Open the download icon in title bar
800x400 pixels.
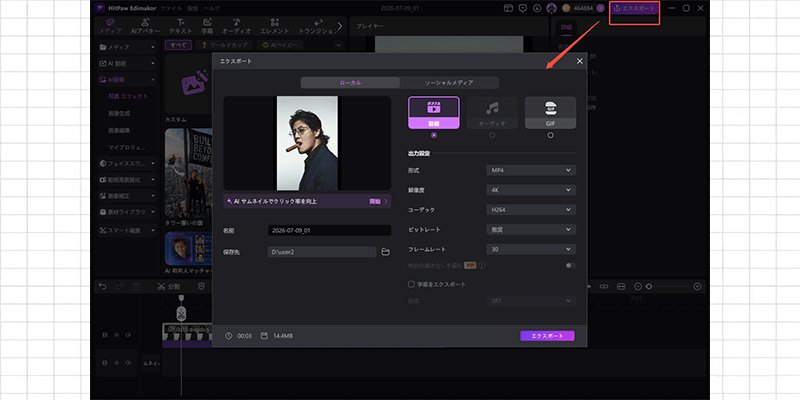(x=537, y=8)
